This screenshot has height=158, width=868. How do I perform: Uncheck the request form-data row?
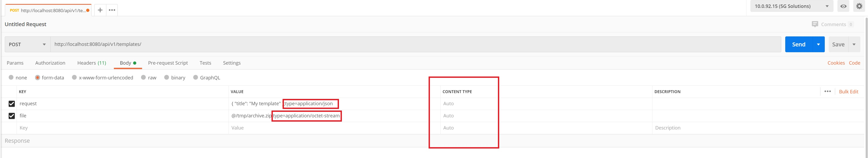(x=12, y=103)
